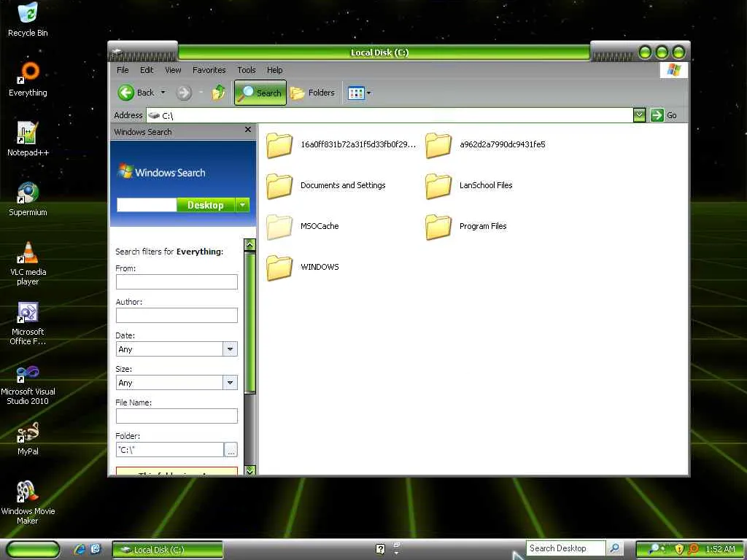This screenshot has height=560, width=747.
Task: Show the Folders tree pane
Action: point(312,93)
